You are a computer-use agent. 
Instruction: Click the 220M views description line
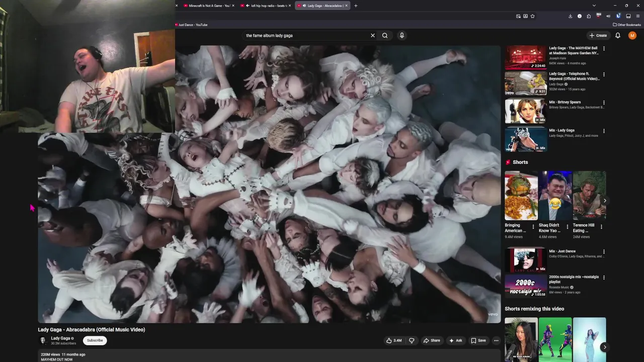[63, 354]
